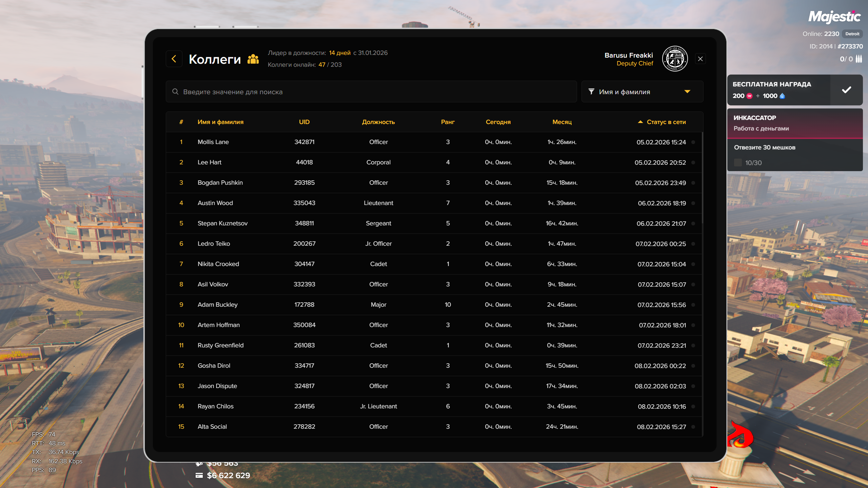Click the ammo bullets icon
The width and height of the screenshot is (868, 488).
pyautogui.click(x=859, y=59)
